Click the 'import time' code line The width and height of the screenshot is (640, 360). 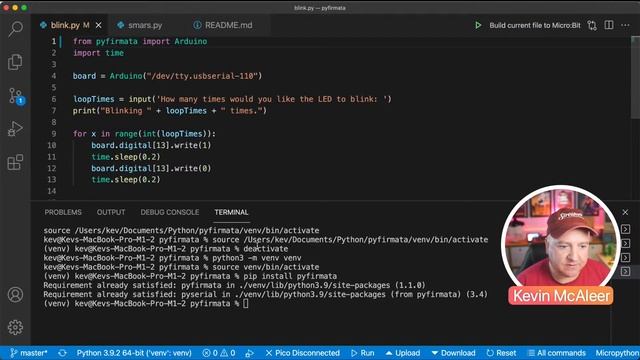pyautogui.click(x=98, y=53)
